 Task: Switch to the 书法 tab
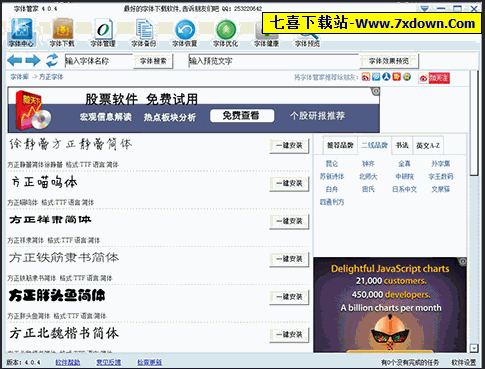[402, 145]
